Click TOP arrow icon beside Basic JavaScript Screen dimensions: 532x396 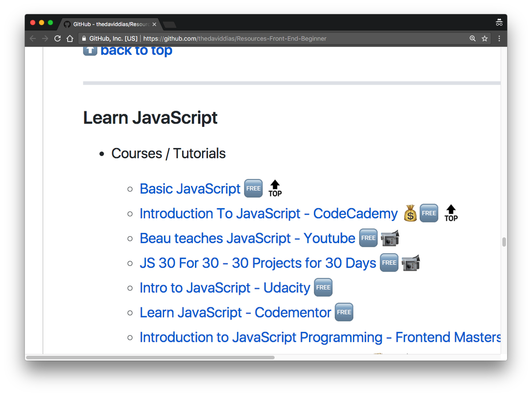click(x=275, y=188)
